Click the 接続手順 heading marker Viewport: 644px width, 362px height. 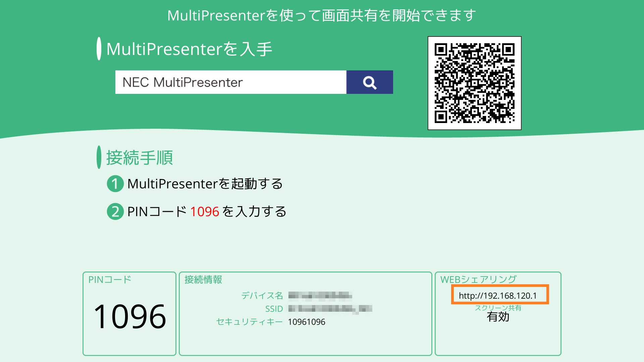(x=98, y=158)
